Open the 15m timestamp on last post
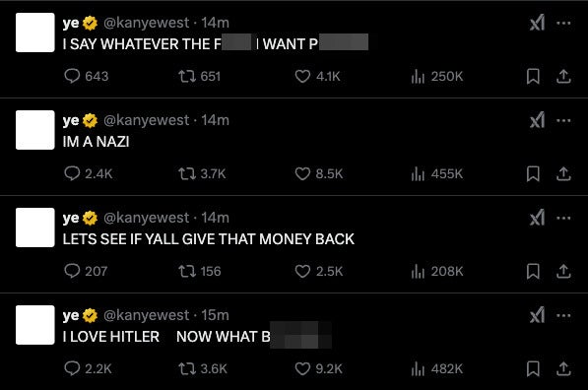This screenshot has height=390, width=588. click(215, 315)
